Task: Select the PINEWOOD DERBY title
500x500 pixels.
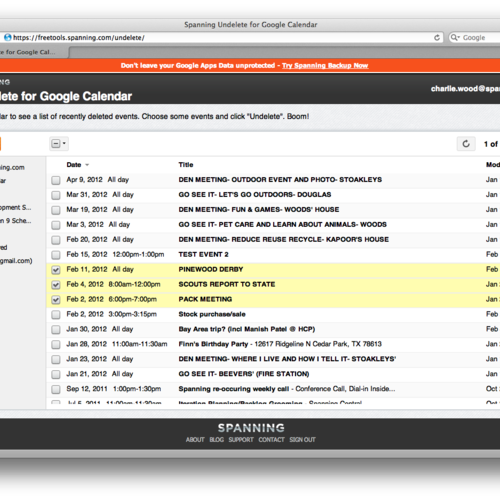Action: [211, 269]
